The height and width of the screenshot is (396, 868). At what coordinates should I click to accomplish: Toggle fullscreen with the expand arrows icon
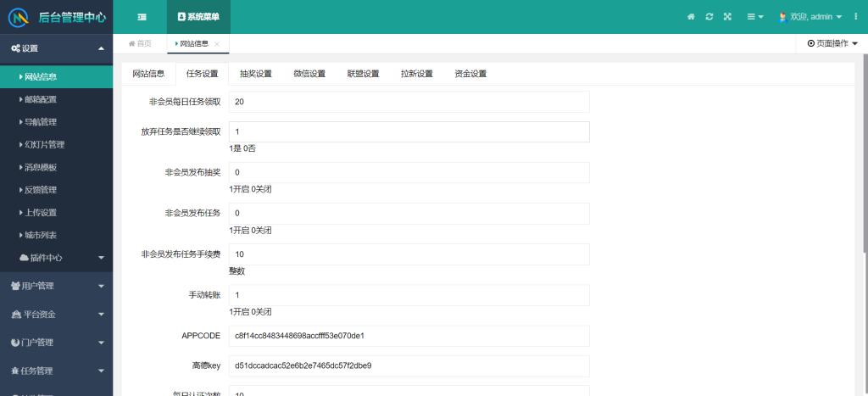727,17
